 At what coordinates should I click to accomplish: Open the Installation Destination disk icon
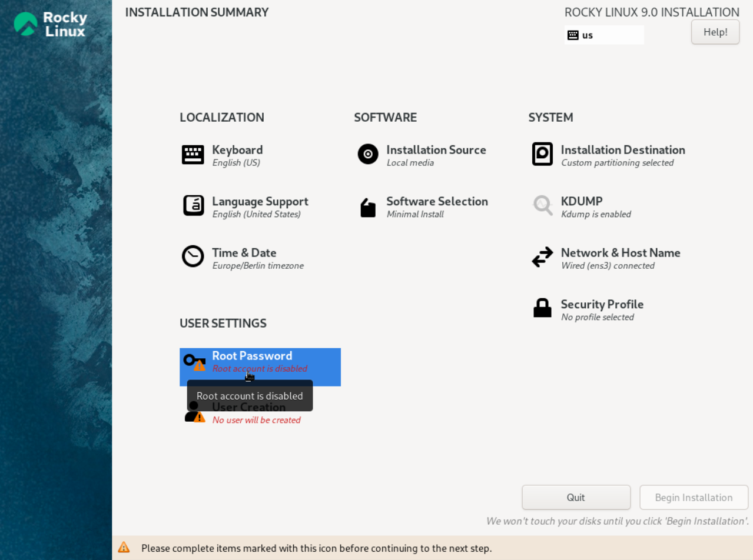tap(542, 154)
